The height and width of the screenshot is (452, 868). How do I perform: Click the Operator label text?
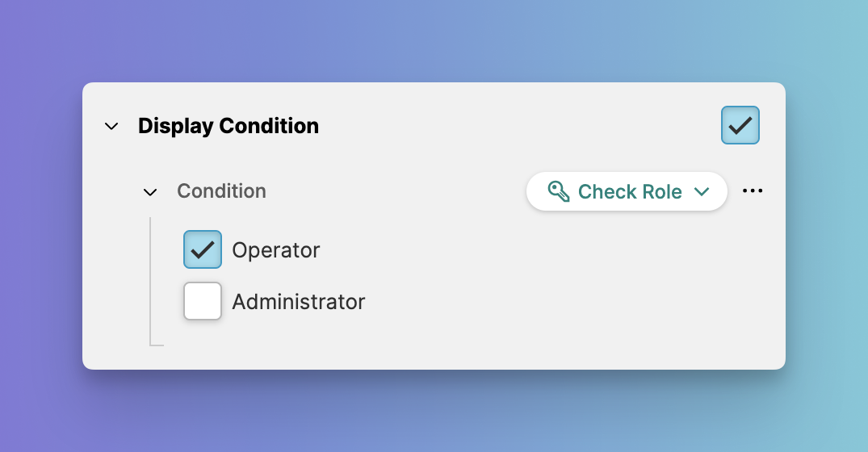276,250
